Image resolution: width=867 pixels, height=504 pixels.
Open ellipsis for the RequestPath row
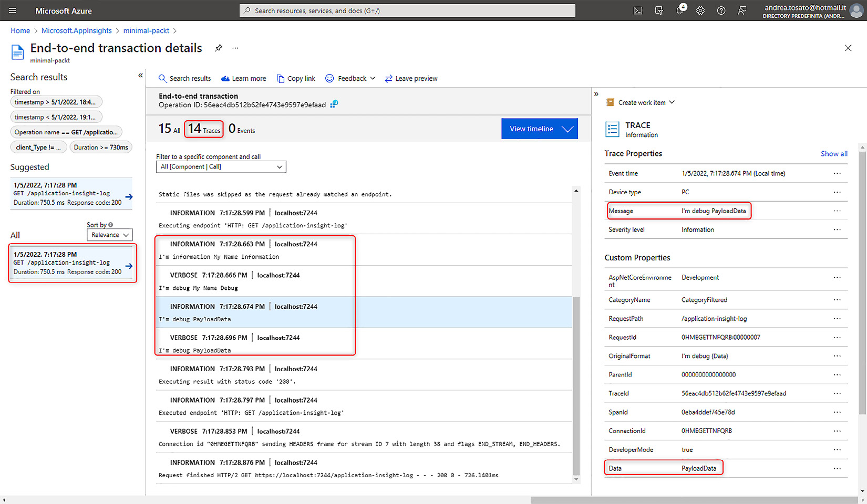pos(837,319)
